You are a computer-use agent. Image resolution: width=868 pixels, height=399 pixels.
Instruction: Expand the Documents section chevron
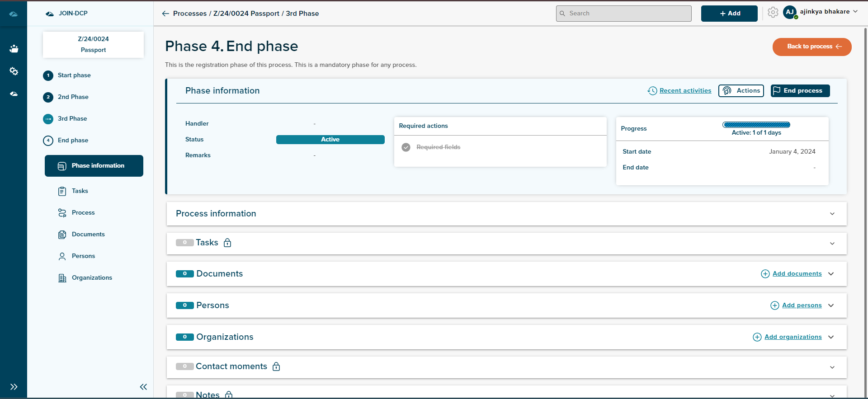(x=831, y=274)
